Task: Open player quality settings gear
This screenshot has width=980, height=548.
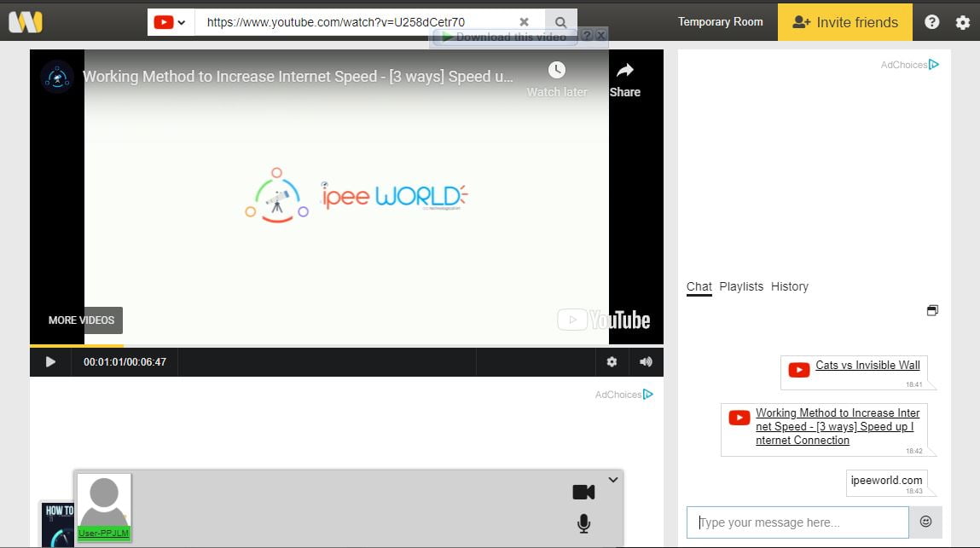Action: pyautogui.click(x=612, y=362)
